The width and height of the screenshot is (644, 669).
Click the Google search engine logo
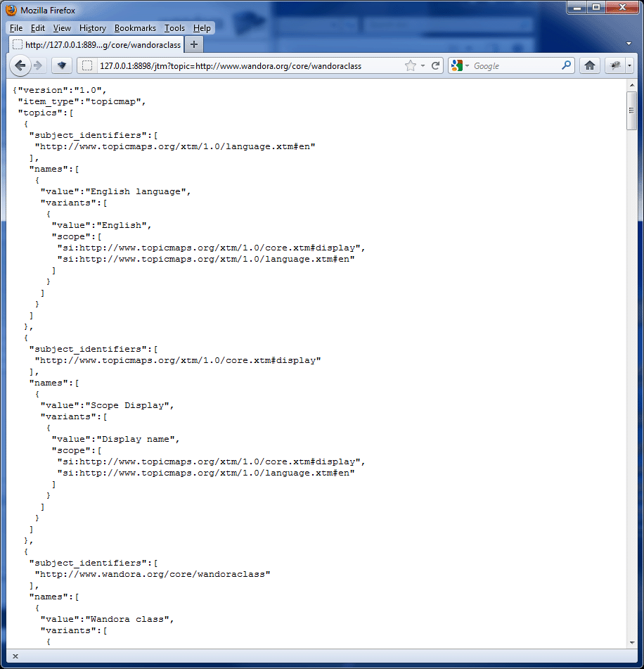[x=457, y=65]
